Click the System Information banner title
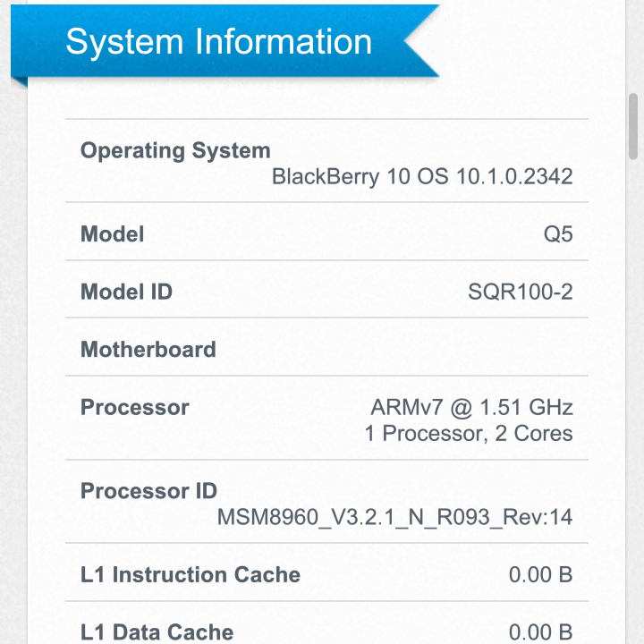Screen dimensions: 644x644 click(x=219, y=42)
